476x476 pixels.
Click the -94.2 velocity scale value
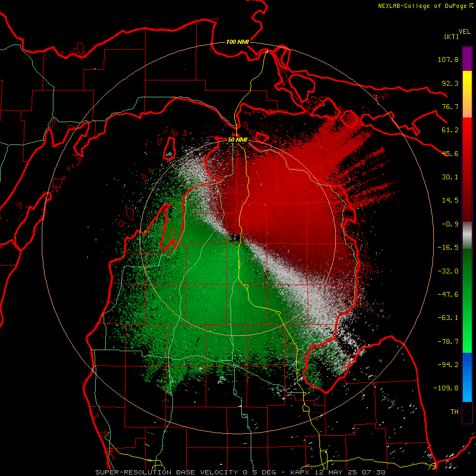point(448,365)
